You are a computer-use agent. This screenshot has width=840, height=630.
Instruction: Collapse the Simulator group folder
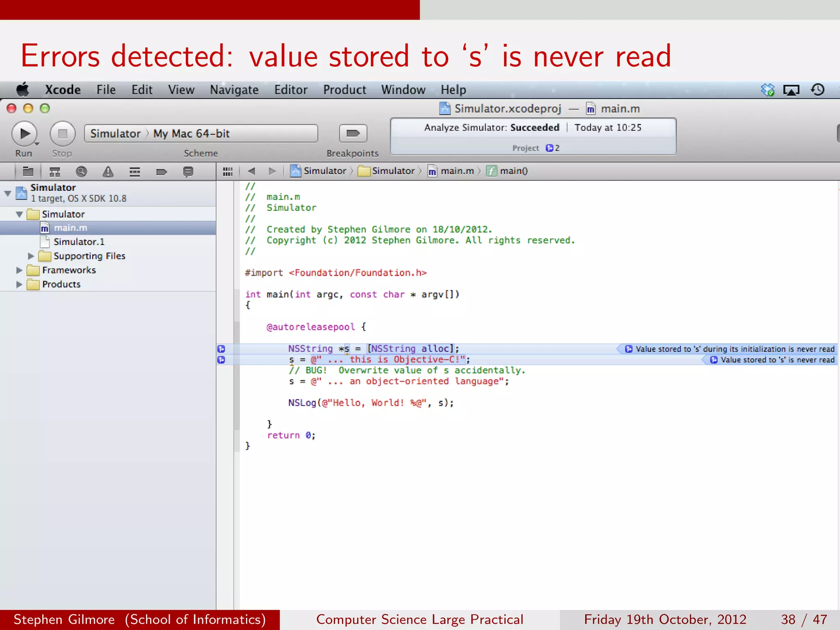(x=19, y=214)
